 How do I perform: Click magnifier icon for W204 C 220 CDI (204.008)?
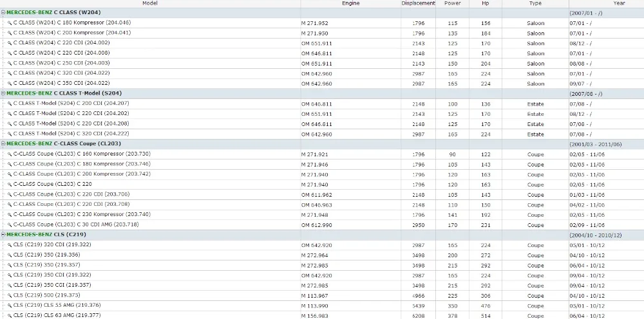coord(10,53)
